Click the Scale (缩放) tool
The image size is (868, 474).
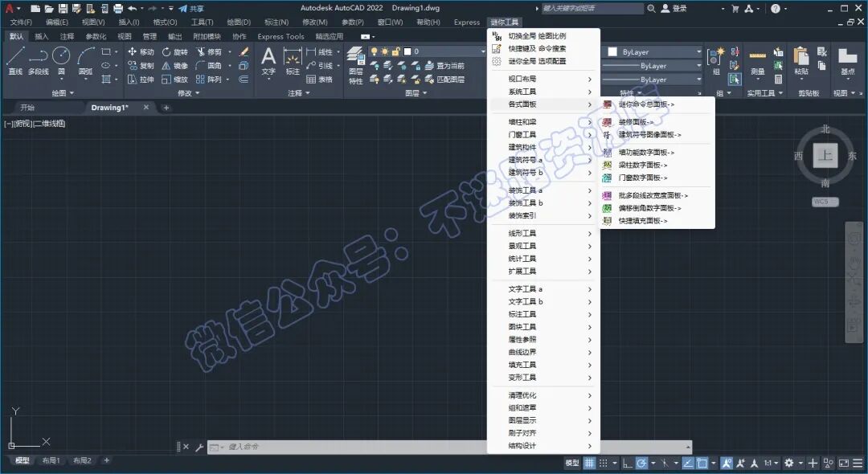[x=175, y=79]
